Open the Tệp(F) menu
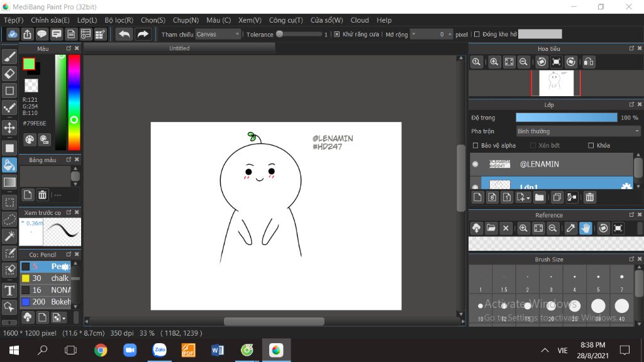 (14, 20)
